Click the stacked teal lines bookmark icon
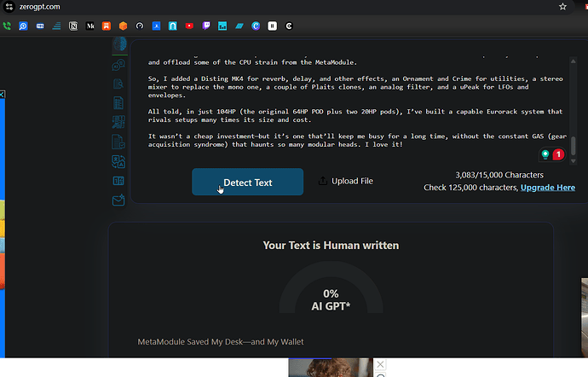 [x=56, y=26]
